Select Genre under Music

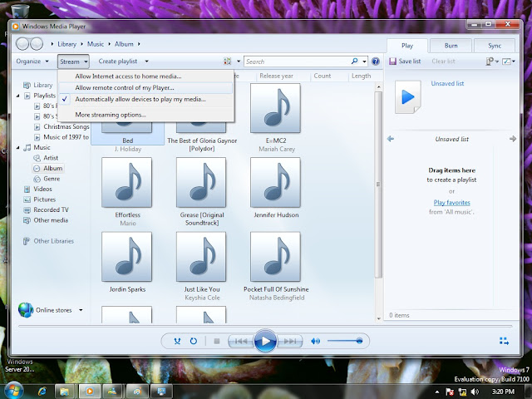pyautogui.click(x=47, y=179)
